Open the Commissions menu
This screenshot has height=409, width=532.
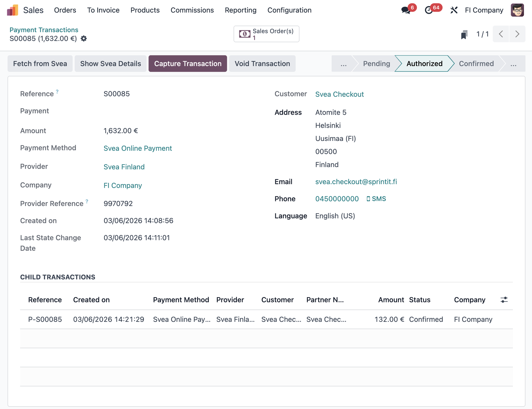192,10
